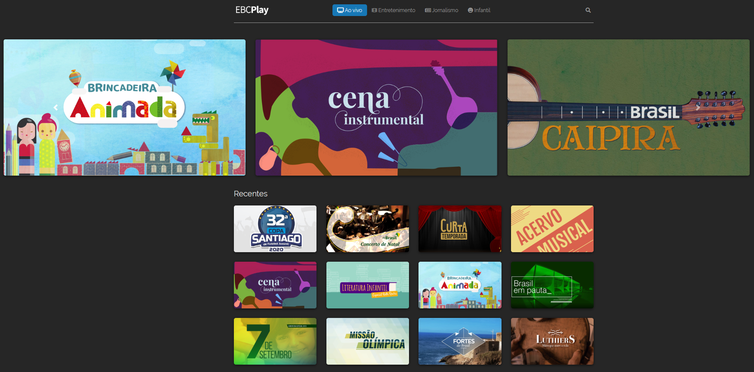Advance carousel with next arrow
The width and height of the screenshot is (754, 372).
click(698, 108)
